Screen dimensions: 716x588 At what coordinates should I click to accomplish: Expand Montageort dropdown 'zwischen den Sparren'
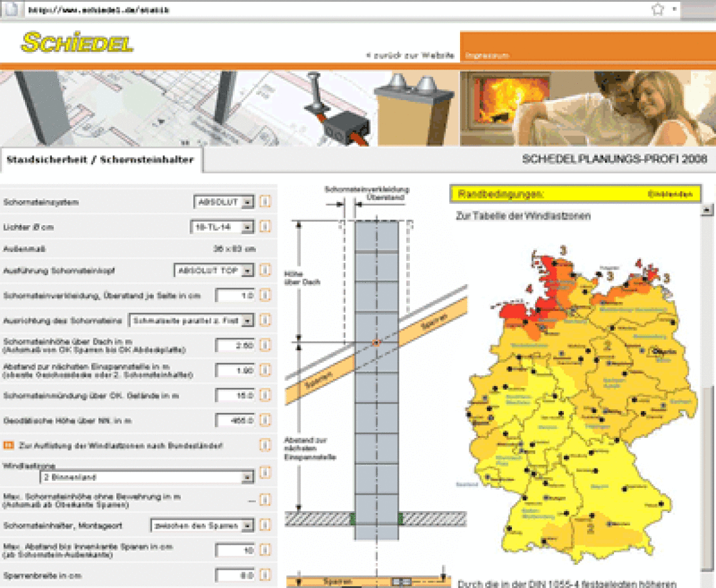point(202,525)
